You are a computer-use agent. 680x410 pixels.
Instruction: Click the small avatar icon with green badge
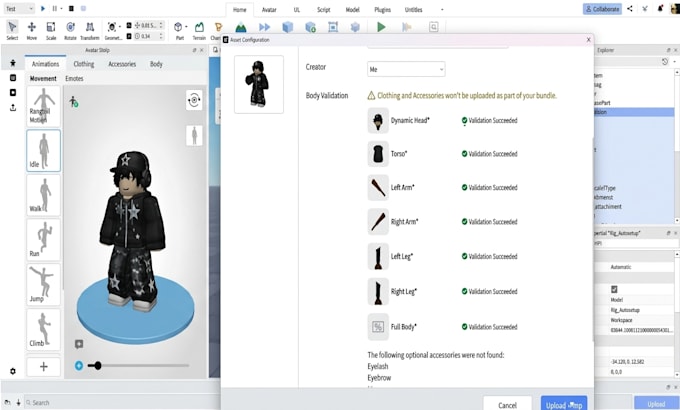(x=74, y=102)
